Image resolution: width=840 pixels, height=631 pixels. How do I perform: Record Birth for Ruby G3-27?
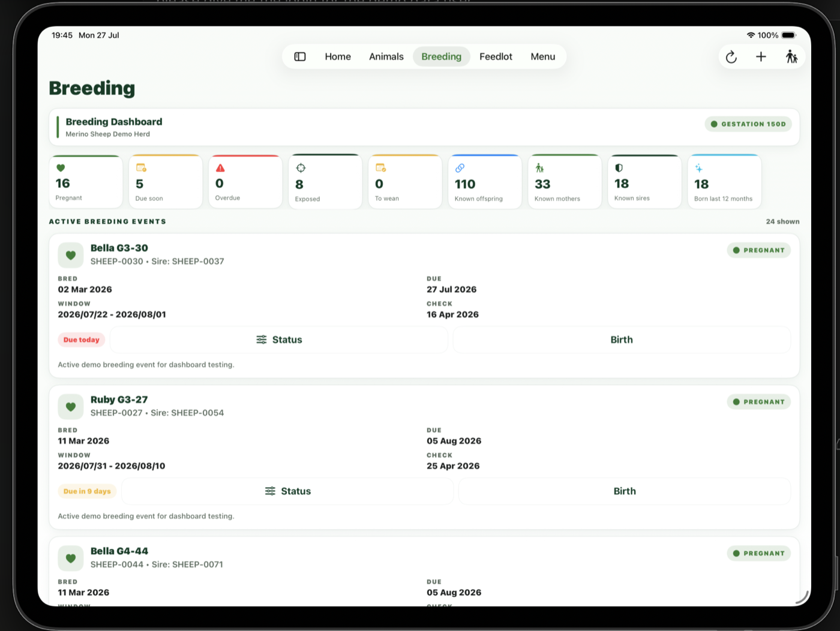[x=625, y=491]
